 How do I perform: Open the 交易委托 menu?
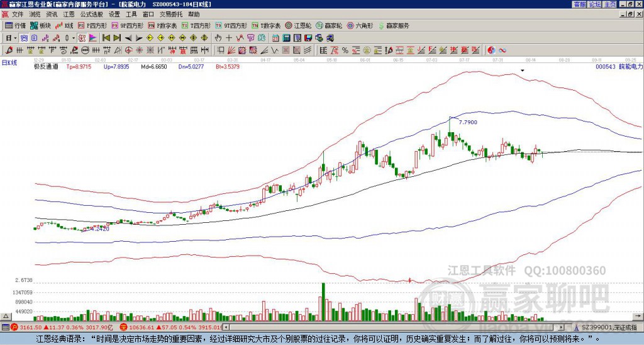pos(171,14)
